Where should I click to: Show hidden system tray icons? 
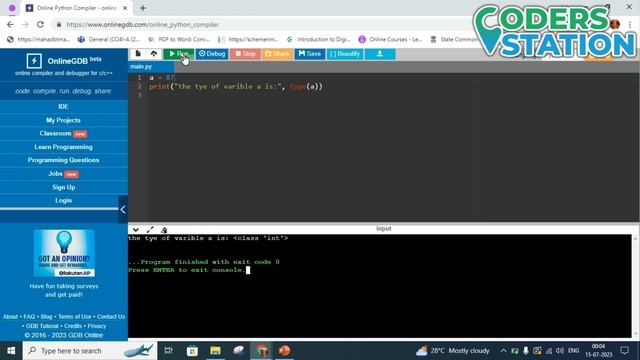click(x=503, y=351)
